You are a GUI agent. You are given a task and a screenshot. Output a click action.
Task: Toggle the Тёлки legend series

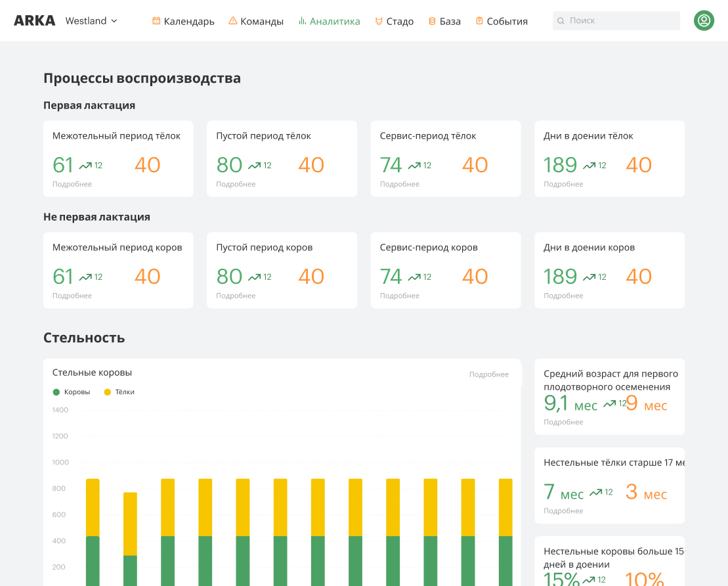(x=119, y=392)
